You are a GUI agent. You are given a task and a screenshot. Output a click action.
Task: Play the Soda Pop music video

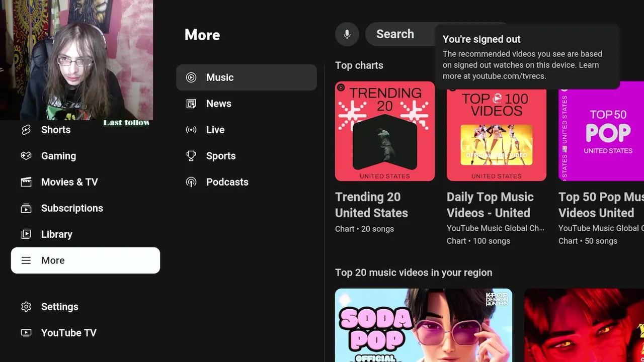click(x=424, y=325)
